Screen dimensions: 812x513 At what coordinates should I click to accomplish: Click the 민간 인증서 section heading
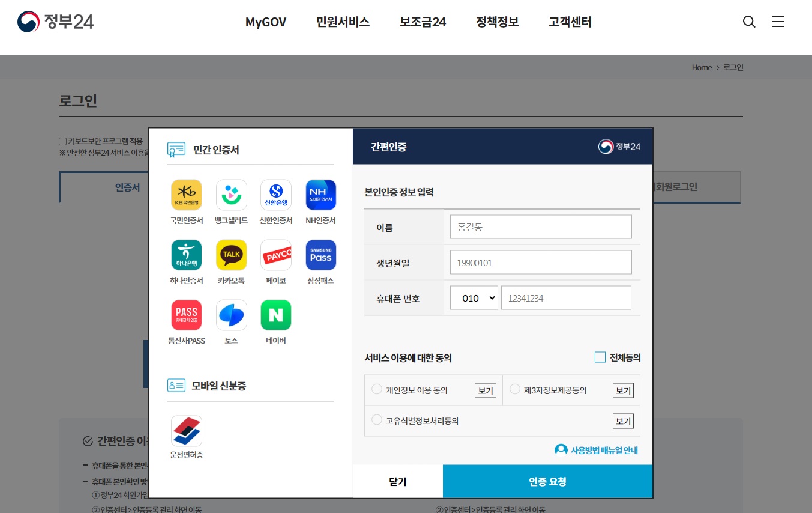click(x=216, y=150)
